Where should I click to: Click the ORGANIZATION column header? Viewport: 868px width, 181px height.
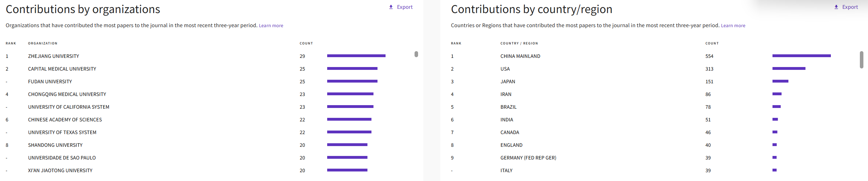pos(42,43)
